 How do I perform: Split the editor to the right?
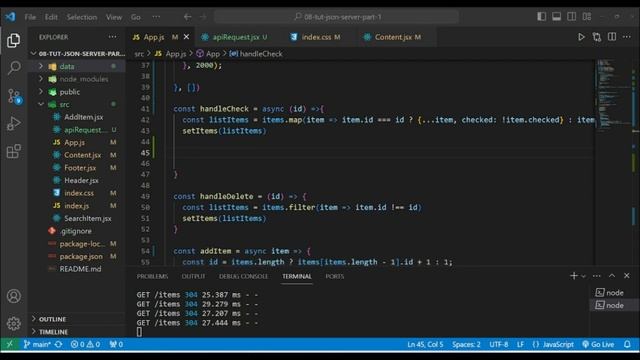click(612, 37)
